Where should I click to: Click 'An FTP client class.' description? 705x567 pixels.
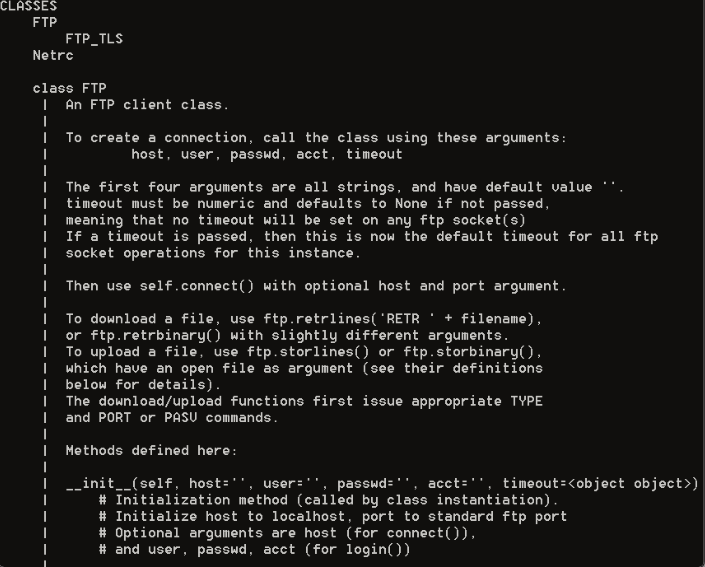[x=143, y=104]
